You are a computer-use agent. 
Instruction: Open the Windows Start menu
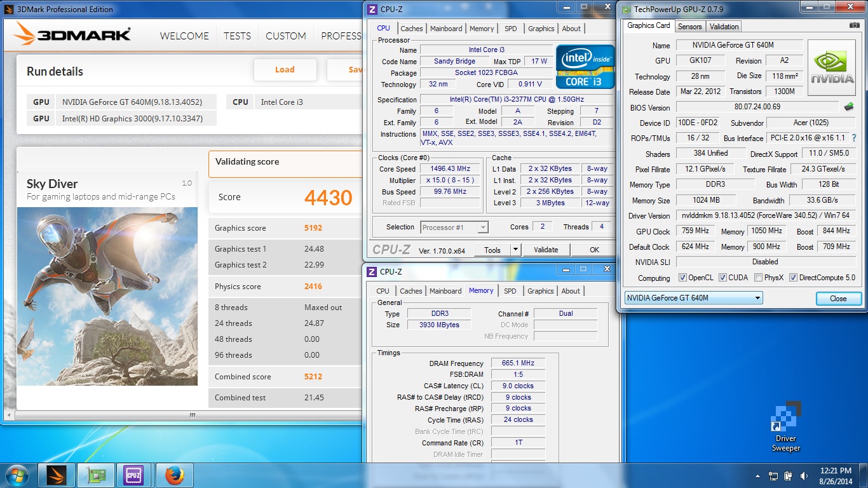[17, 475]
